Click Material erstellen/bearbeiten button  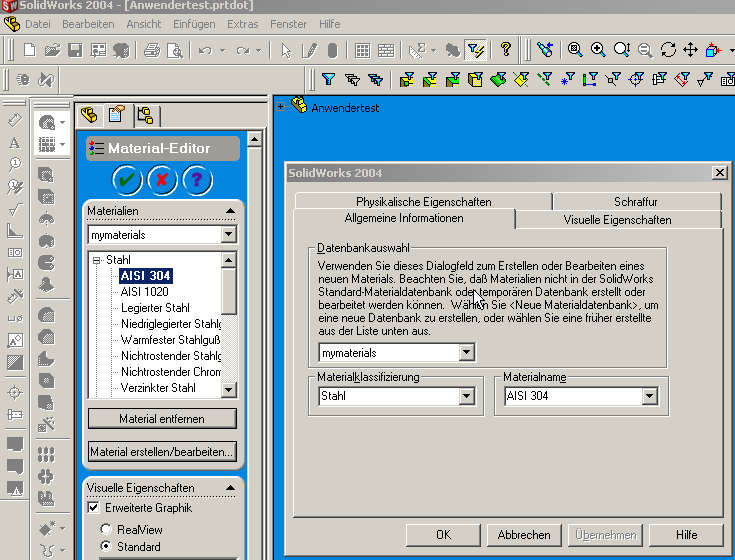(162, 452)
